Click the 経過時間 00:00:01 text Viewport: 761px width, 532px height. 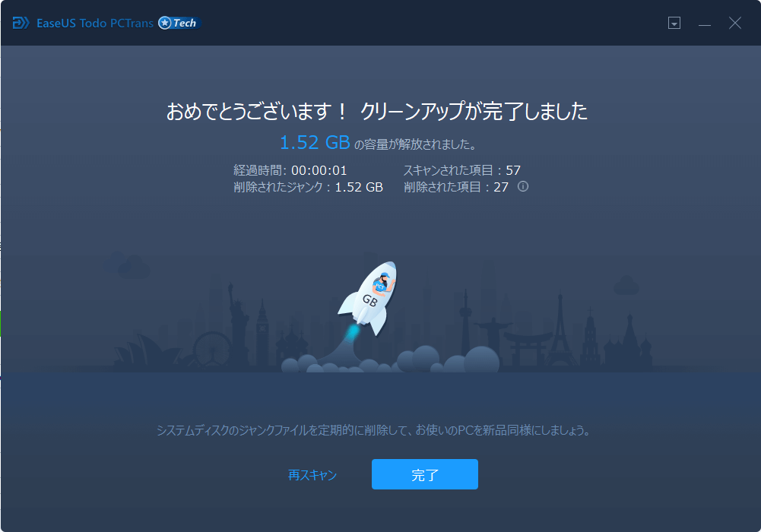(x=290, y=170)
